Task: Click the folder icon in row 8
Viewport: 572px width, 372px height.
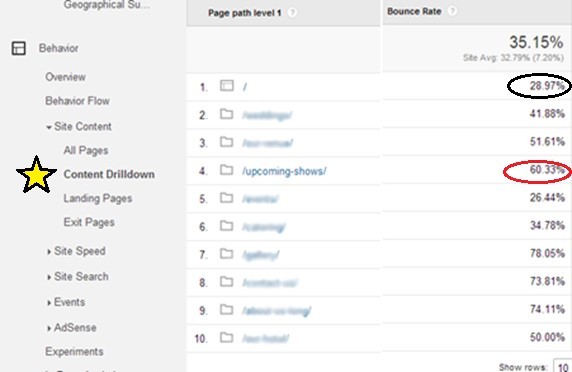Action: (x=227, y=282)
